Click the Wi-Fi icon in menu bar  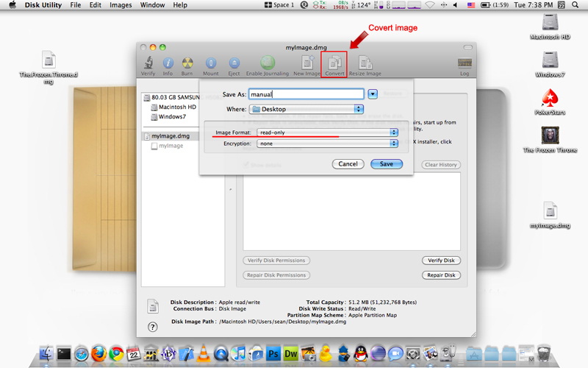tap(430, 5)
